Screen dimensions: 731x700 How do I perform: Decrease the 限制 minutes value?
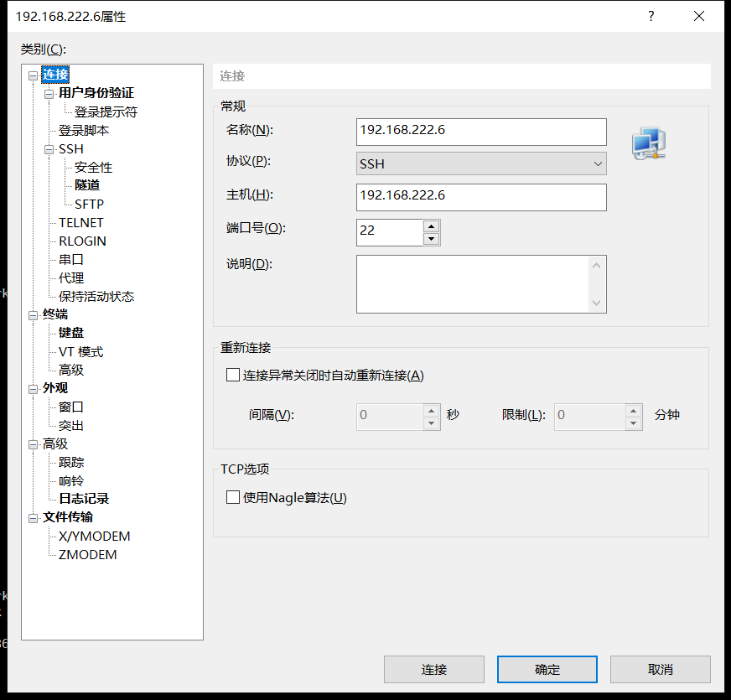point(633,423)
